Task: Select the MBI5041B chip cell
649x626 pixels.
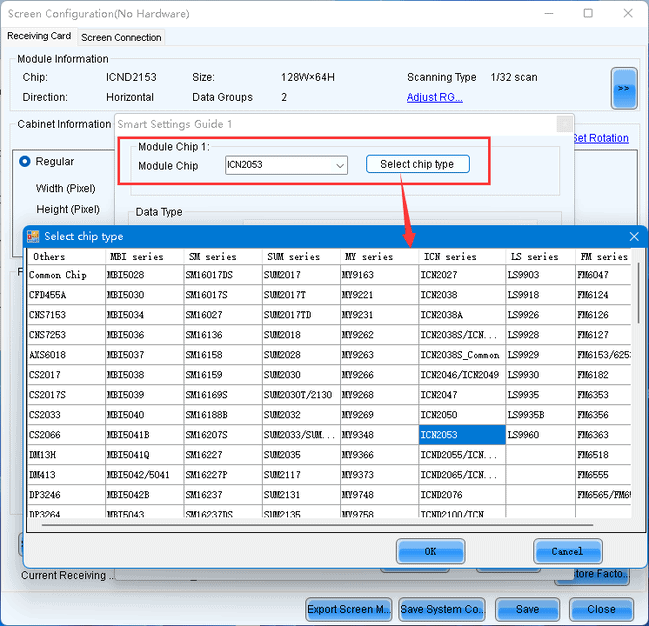Action: pos(144,435)
